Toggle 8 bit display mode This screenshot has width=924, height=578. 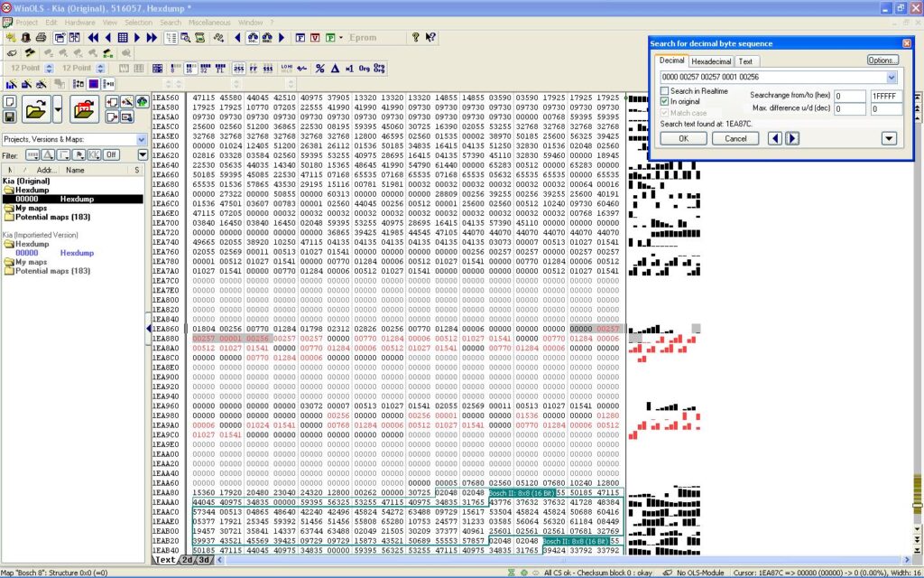(x=176, y=69)
